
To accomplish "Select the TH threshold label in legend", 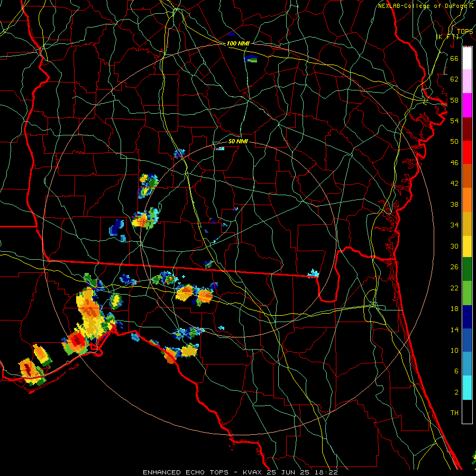I will click(x=454, y=413).
